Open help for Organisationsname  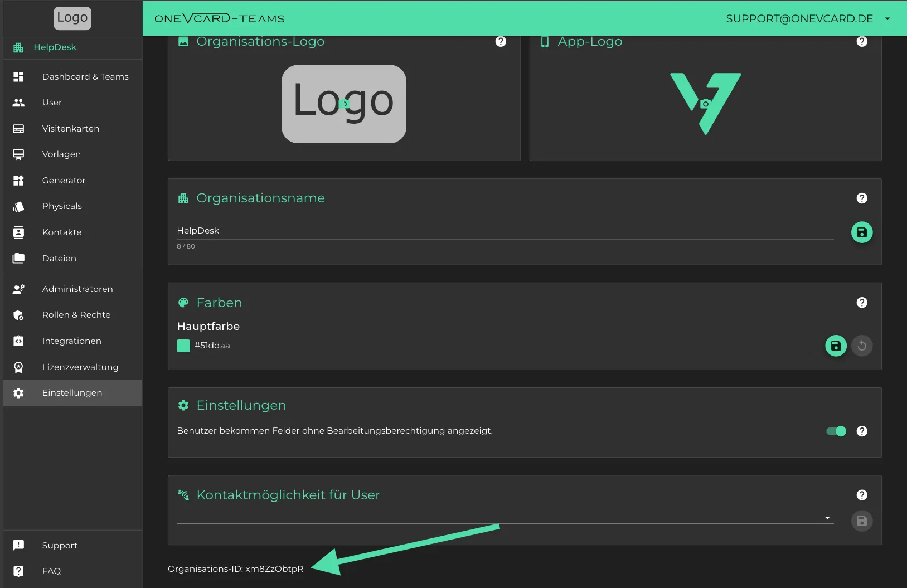click(862, 198)
